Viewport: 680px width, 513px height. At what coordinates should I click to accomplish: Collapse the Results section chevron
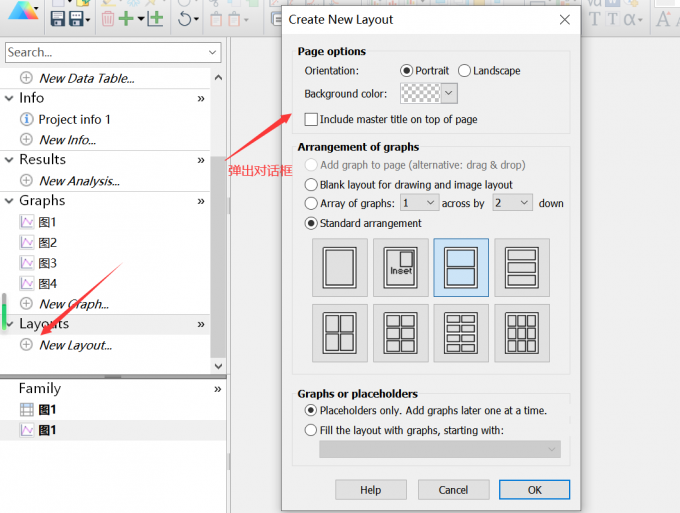(x=9, y=160)
